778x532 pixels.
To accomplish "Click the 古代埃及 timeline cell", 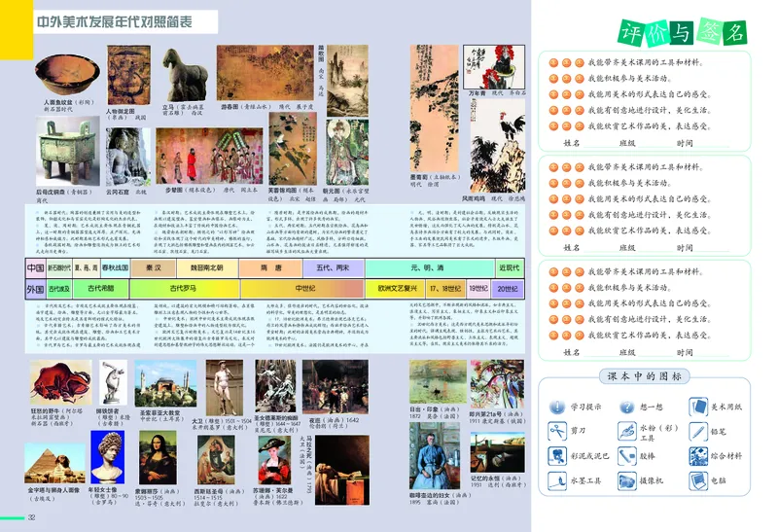I will coord(59,289).
